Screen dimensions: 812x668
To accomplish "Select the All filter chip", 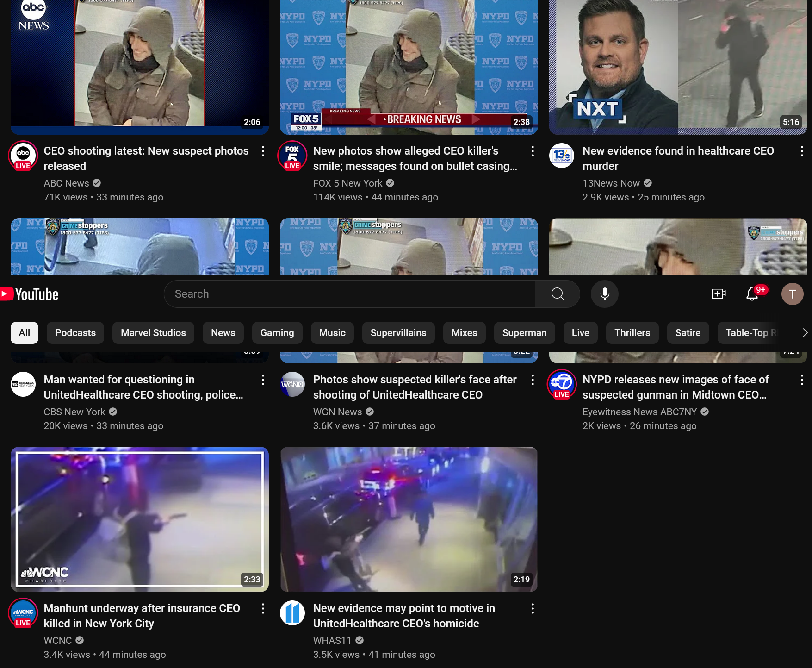I will tap(25, 333).
